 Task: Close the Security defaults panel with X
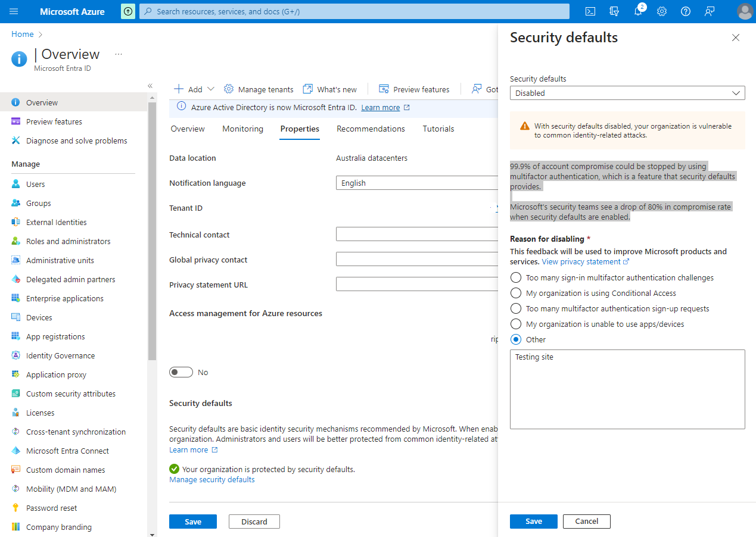[736, 38]
